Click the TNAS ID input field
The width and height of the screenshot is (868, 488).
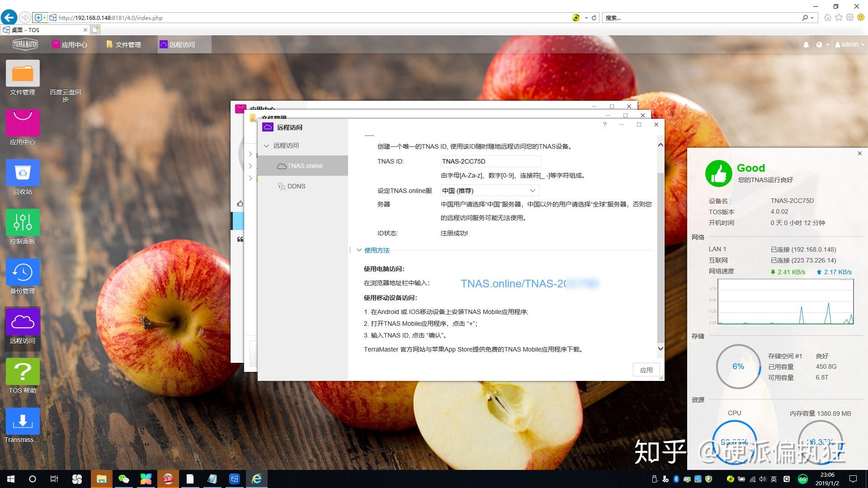[491, 161]
